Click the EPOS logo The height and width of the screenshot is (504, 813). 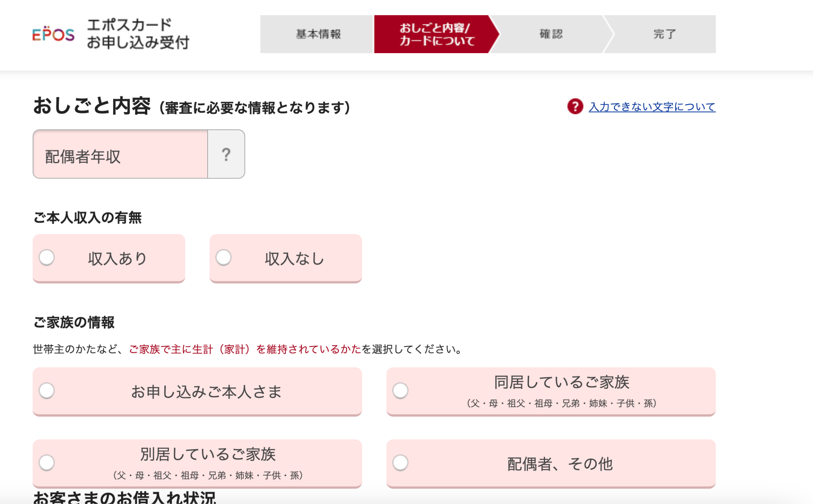point(53,35)
